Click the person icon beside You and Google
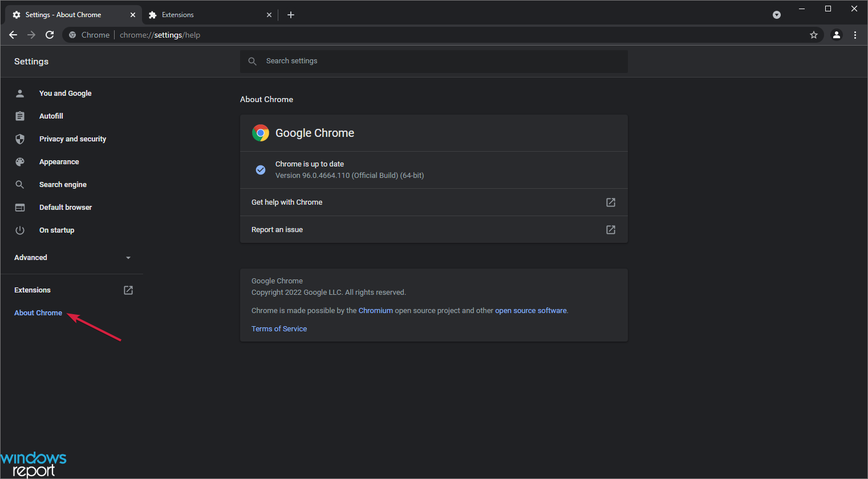 coord(20,93)
